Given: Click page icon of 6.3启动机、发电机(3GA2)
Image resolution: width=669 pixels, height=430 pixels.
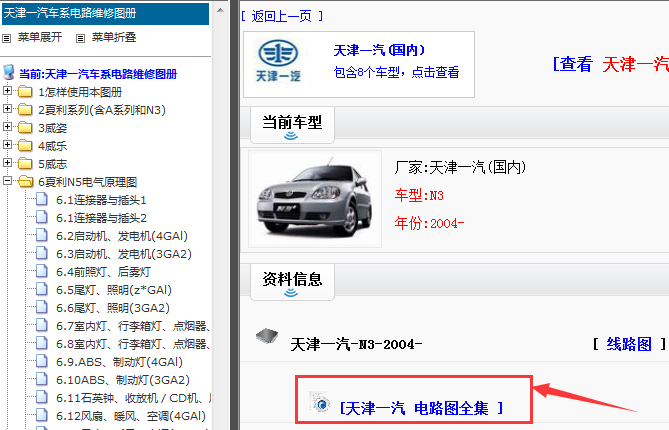Looking at the screenshot, I should pos(42,253).
